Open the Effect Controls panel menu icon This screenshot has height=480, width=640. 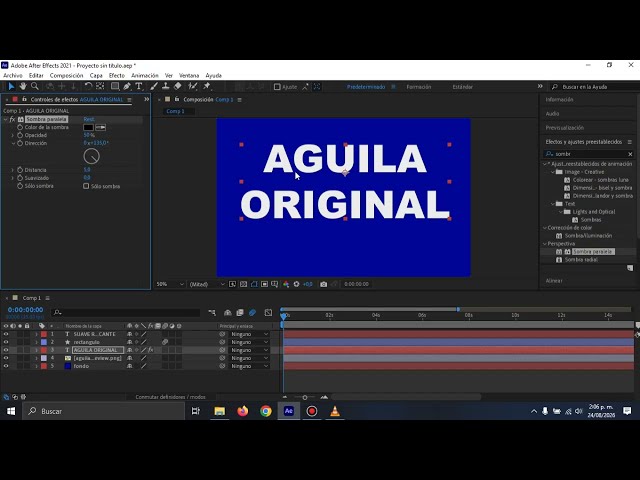pyautogui.click(x=129, y=100)
